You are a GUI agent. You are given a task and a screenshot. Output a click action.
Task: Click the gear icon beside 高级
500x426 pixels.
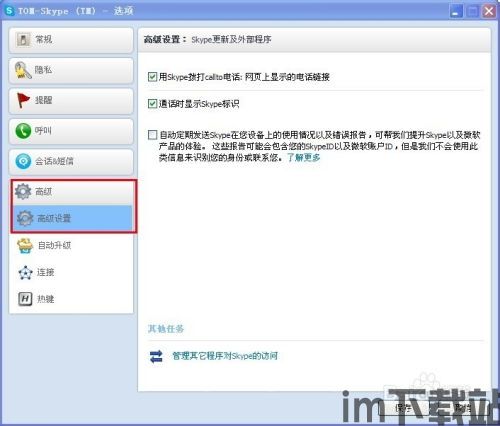[23, 192]
